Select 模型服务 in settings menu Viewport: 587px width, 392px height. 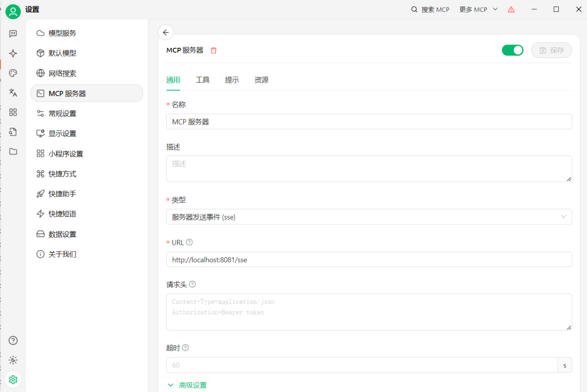[62, 33]
